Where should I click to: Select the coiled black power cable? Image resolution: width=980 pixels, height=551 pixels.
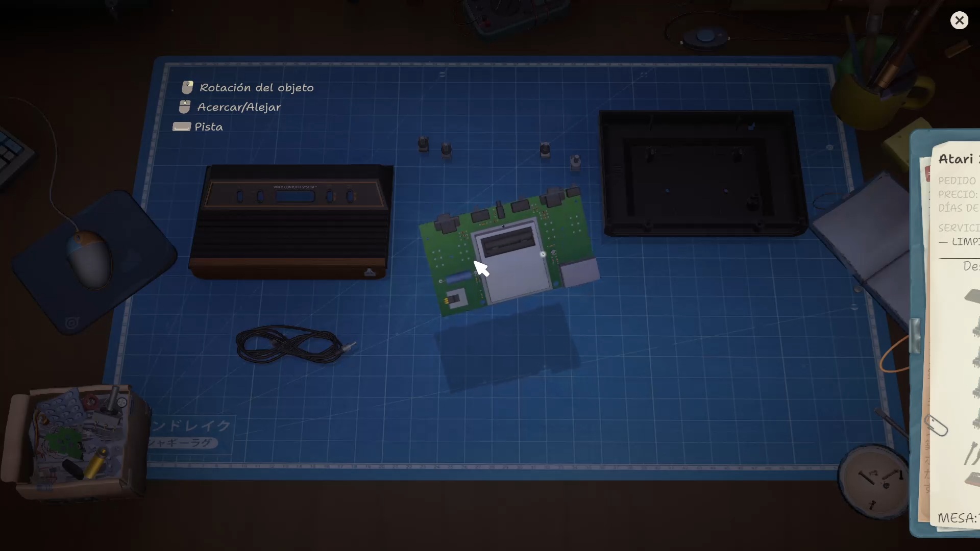[295, 345]
